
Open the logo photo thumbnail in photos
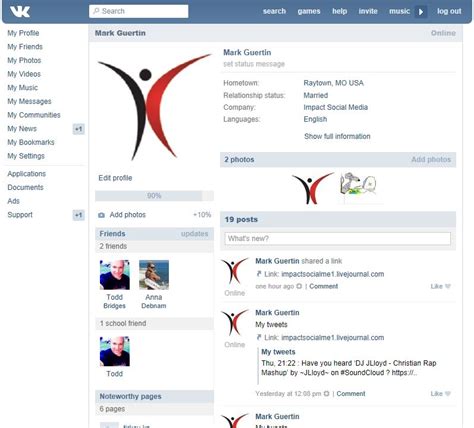(313, 188)
